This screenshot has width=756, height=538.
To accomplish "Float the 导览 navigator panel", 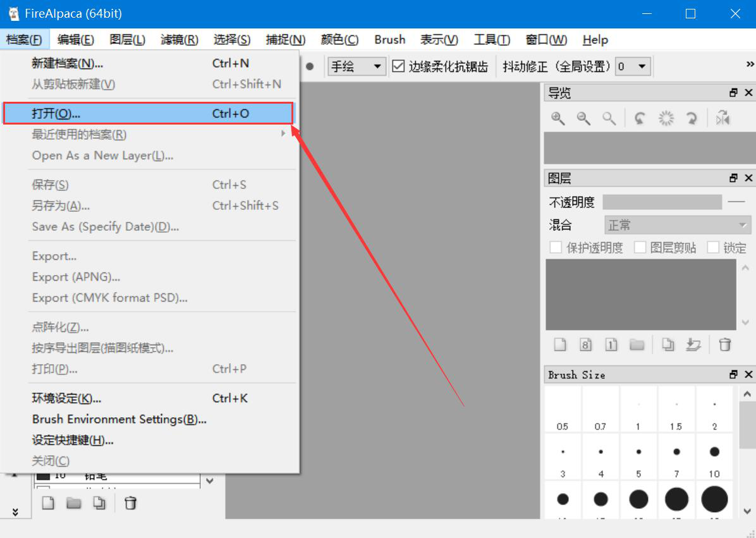I will click(x=733, y=92).
